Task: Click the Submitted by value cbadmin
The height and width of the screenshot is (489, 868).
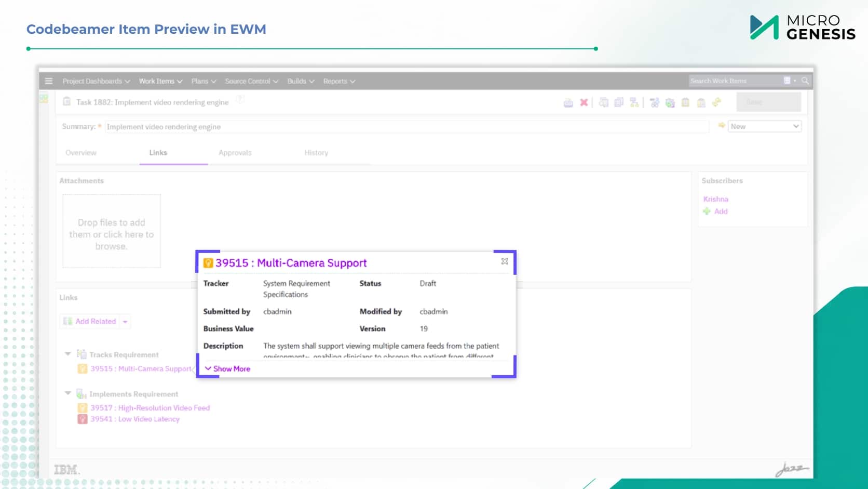Action: [x=277, y=311]
